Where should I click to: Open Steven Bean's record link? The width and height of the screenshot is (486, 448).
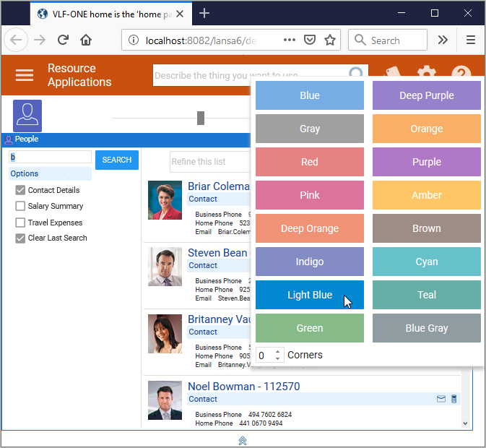point(217,253)
